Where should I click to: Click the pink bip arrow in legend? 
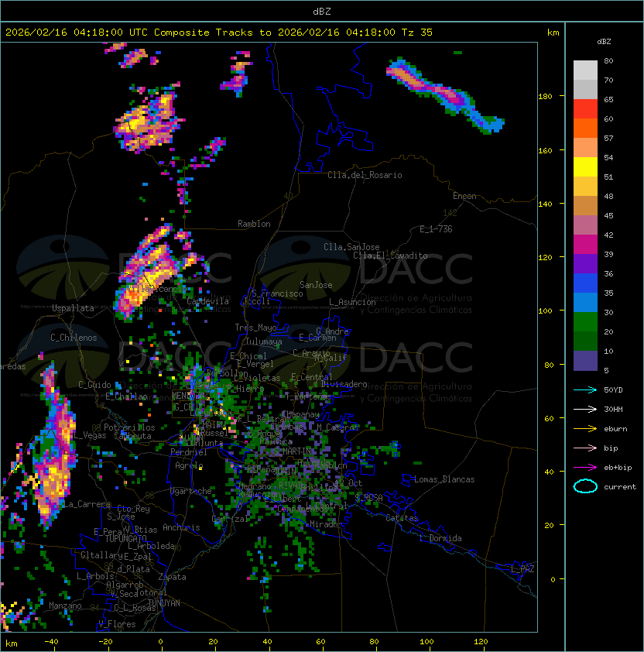pyautogui.click(x=585, y=448)
